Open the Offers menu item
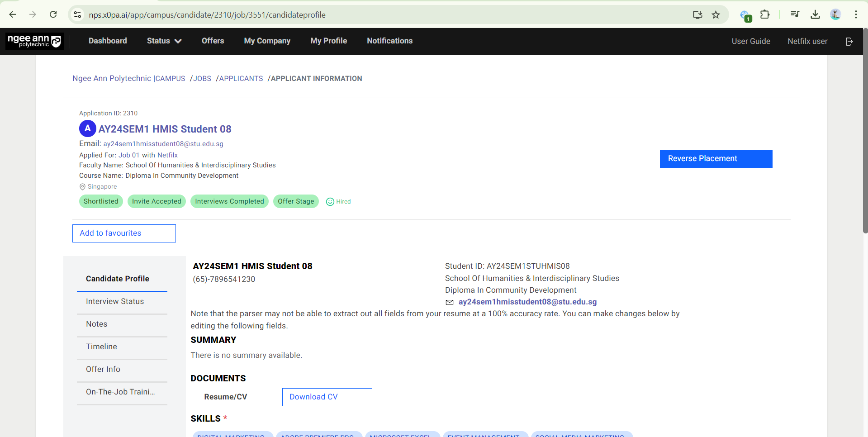This screenshot has height=437, width=868. [x=213, y=41]
